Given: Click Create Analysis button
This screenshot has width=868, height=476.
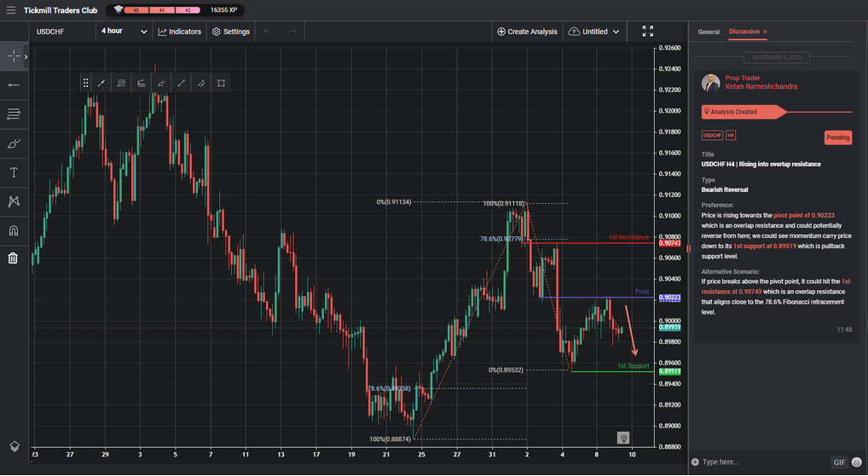Looking at the screenshot, I should [x=527, y=32].
